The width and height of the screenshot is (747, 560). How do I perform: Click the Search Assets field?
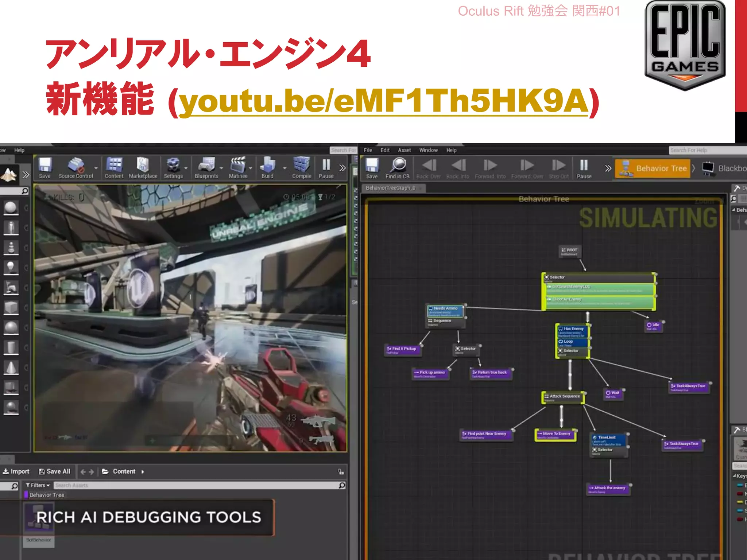click(x=199, y=485)
